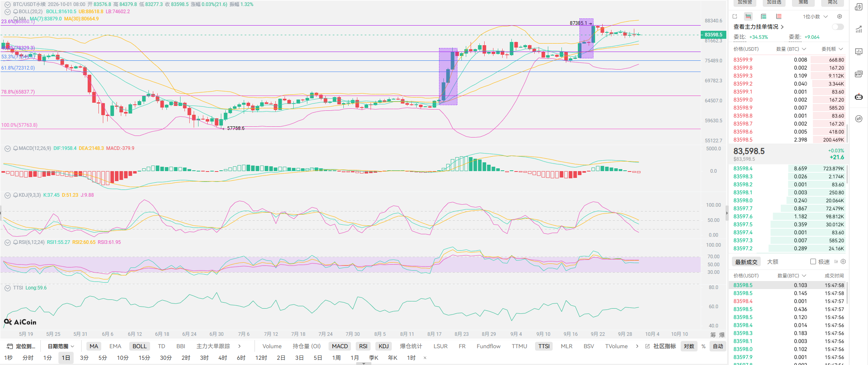Open the swap arrows circle sidebar icon

(859, 119)
